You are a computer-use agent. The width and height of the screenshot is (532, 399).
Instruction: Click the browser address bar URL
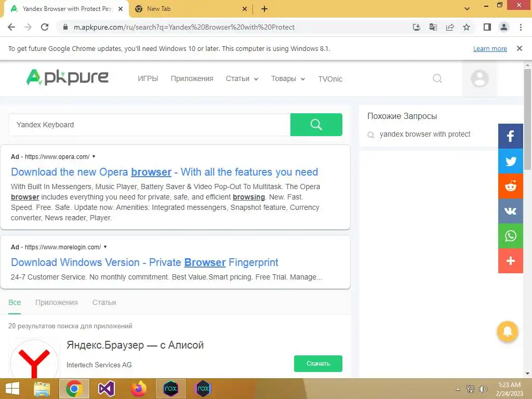point(184,27)
